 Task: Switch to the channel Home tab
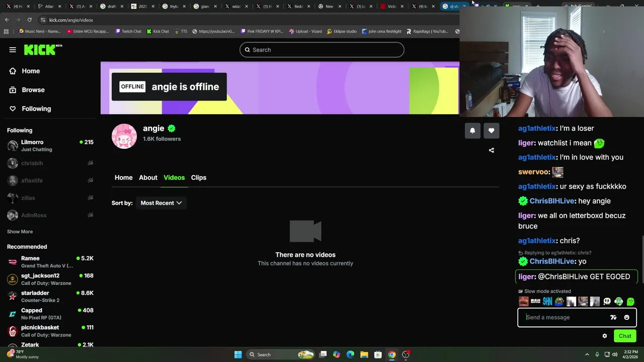coord(124,177)
